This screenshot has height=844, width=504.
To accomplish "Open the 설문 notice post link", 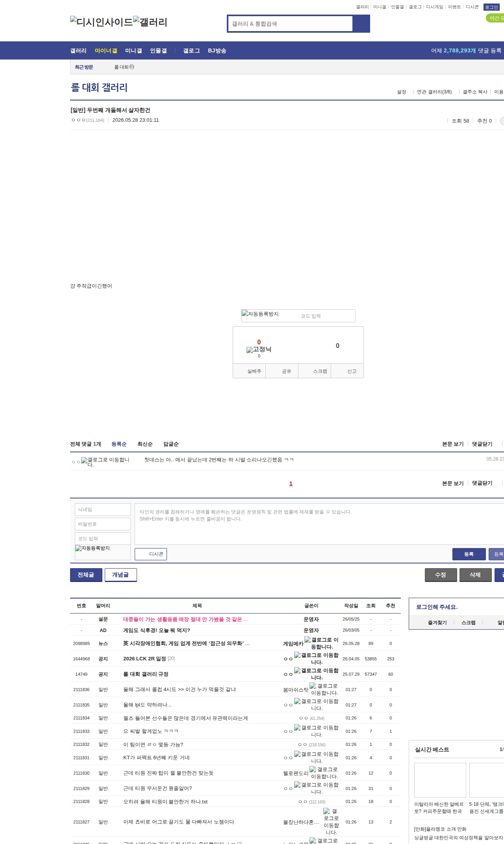I will coord(186,619).
